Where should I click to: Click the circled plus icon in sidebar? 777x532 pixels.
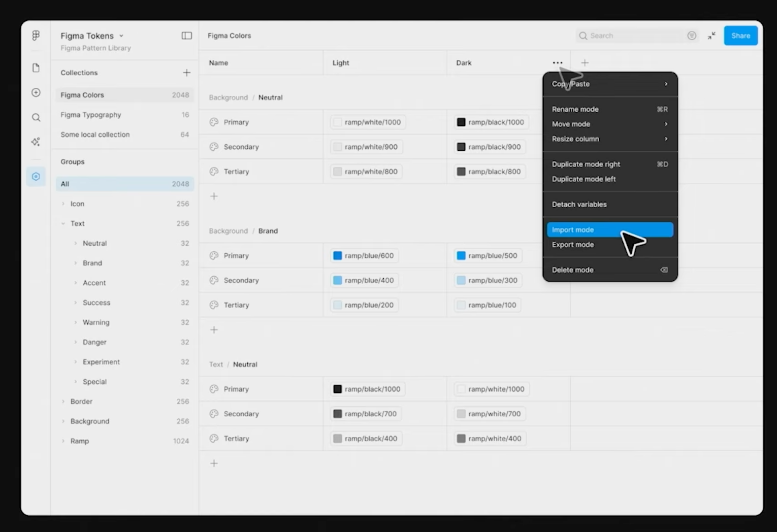point(36,92)
